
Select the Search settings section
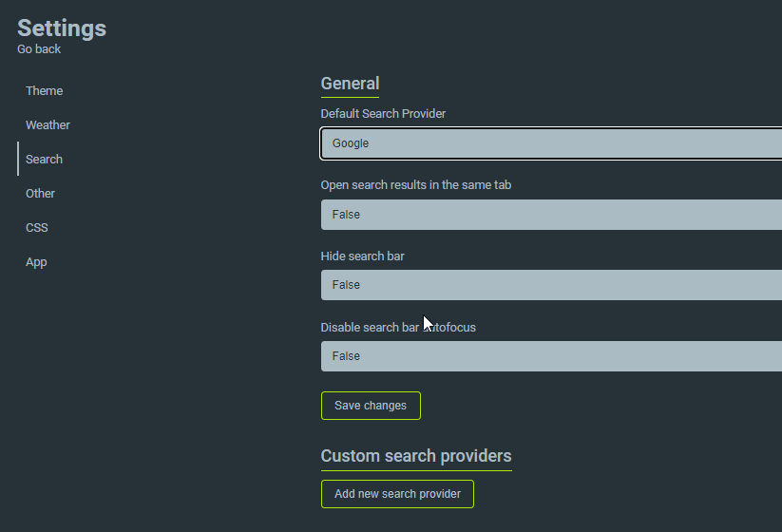(x=44, y=159)
